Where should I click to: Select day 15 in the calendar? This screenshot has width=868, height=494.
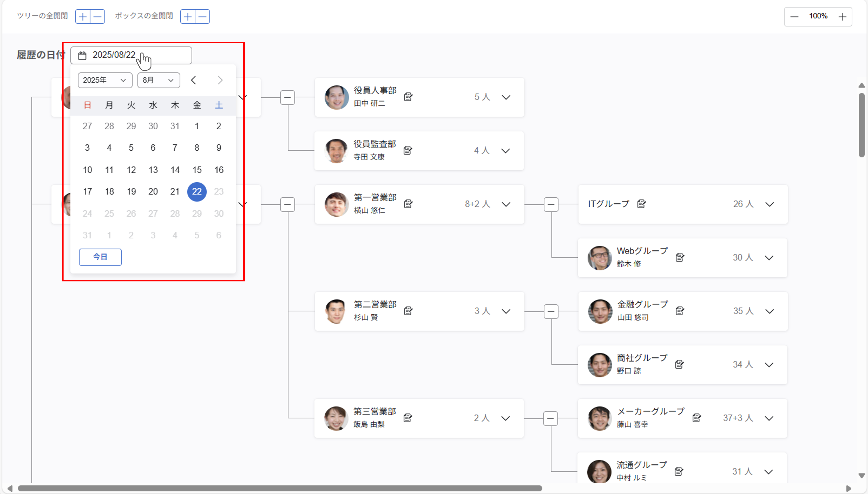[197, 170]
